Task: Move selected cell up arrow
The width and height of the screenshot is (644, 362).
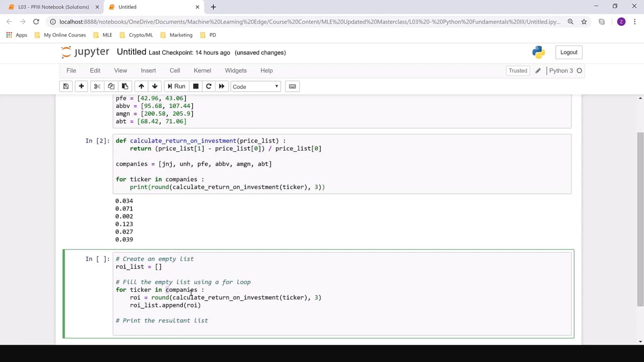Action: pyautogui.click(x=141, y=86)
